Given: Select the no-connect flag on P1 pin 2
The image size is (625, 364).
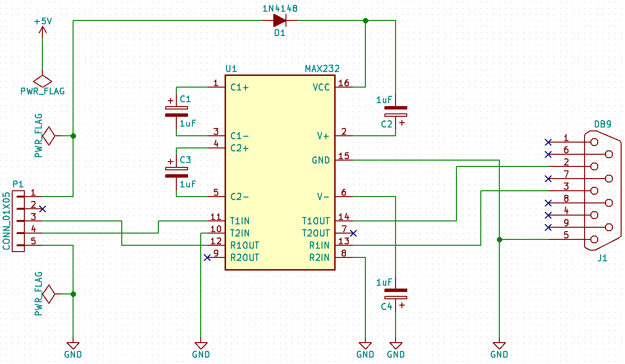Looking at the screenshot, I should [x=42, y=209].
